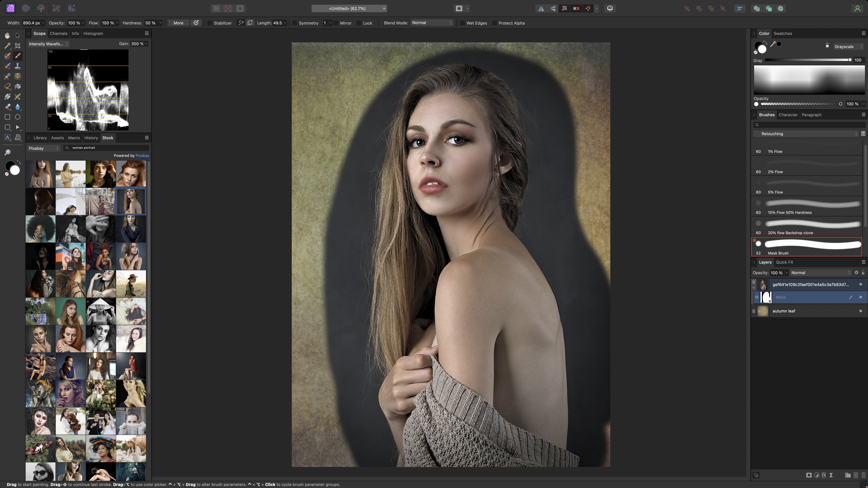Select the Freehand Selection lasso tool

click(7, 87)
